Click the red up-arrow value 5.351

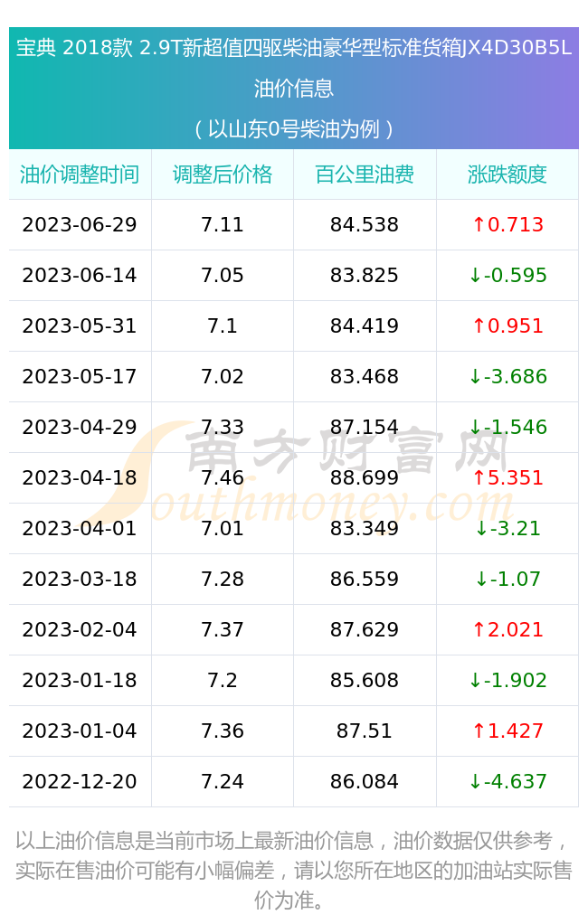[507, 478]
